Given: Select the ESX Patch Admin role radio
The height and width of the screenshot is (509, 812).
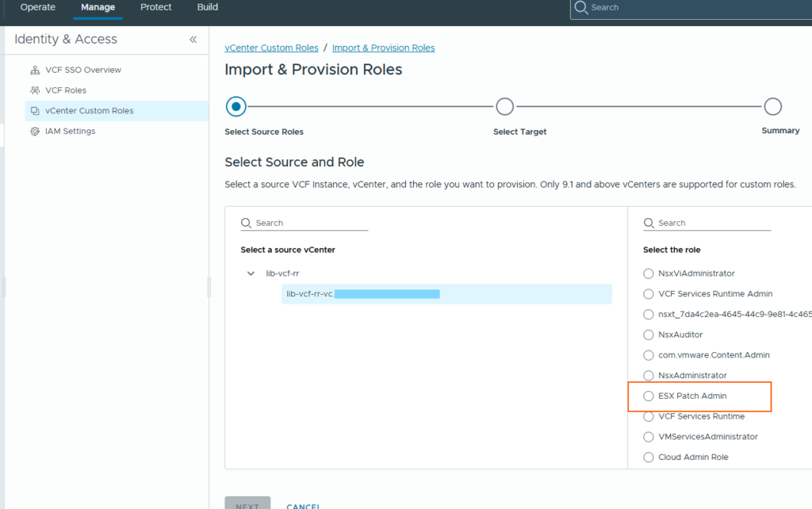Looking at the screenshot, I should click(649, 396).
